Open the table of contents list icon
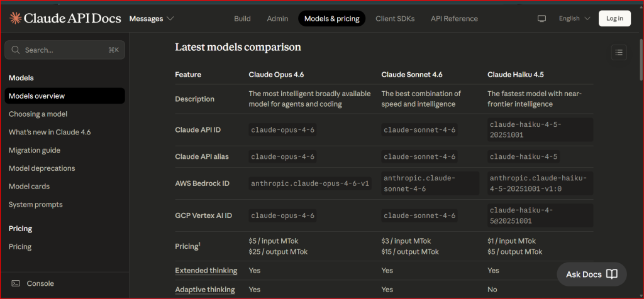 click(x=619, y=53)
